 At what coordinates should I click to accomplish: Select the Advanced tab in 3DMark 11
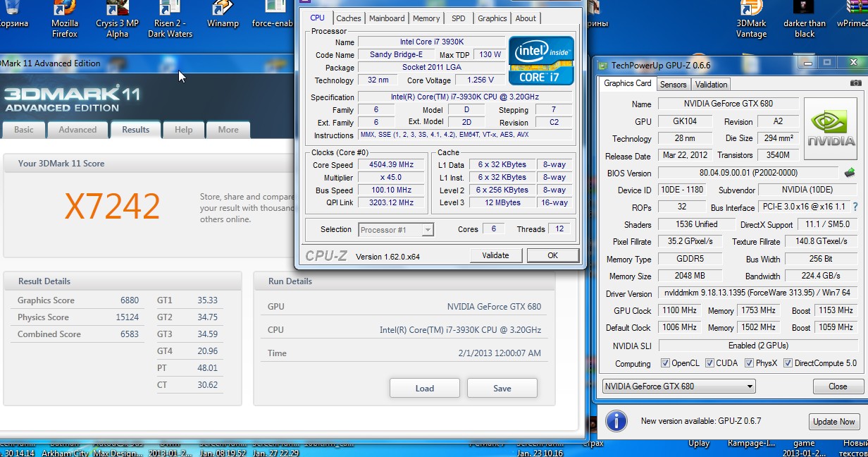[77, 130]
